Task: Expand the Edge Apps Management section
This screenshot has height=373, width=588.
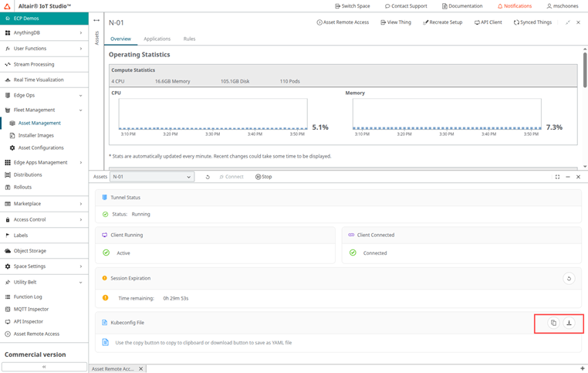Action: pyautogui.click(x=80, y=162)
